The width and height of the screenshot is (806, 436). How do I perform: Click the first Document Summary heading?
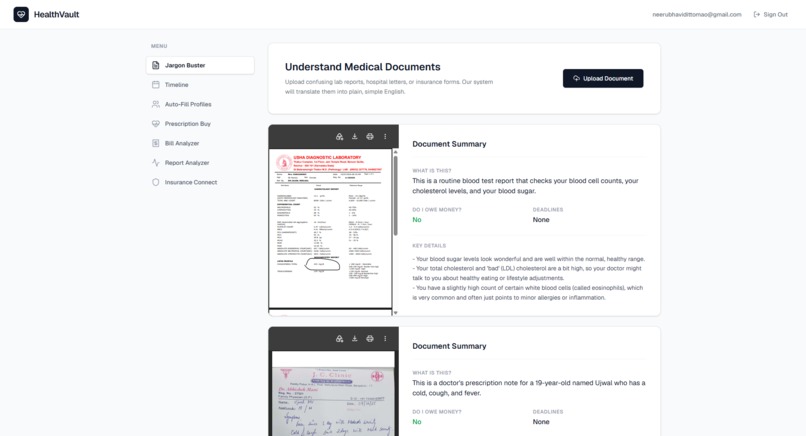(449, 144)
